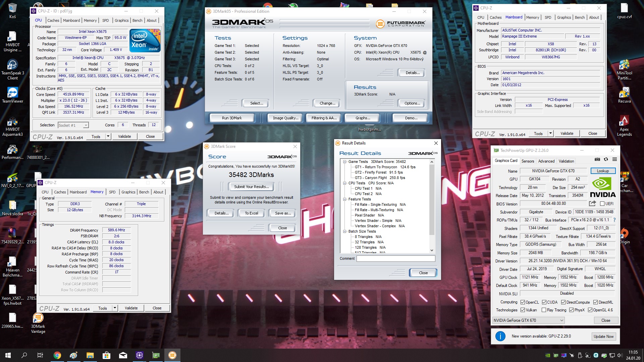This screenshot has height=362, width=644.
Task: Open Apex Legends desktop icon
Action: tap(624, 126)
